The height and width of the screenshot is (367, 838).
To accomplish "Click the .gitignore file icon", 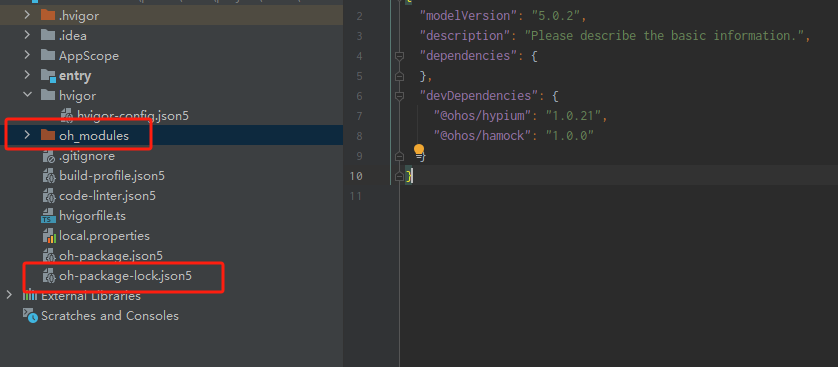I will [x=49, y=156].
